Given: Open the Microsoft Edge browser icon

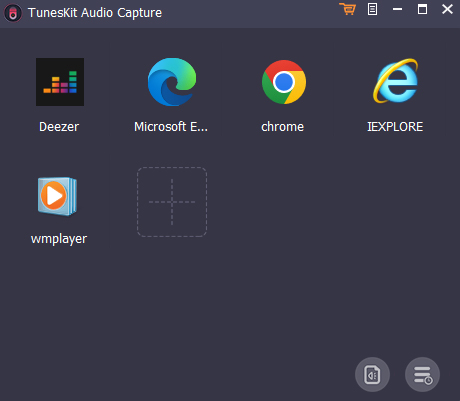Looking at the screenshot, I should pos(172,82).
